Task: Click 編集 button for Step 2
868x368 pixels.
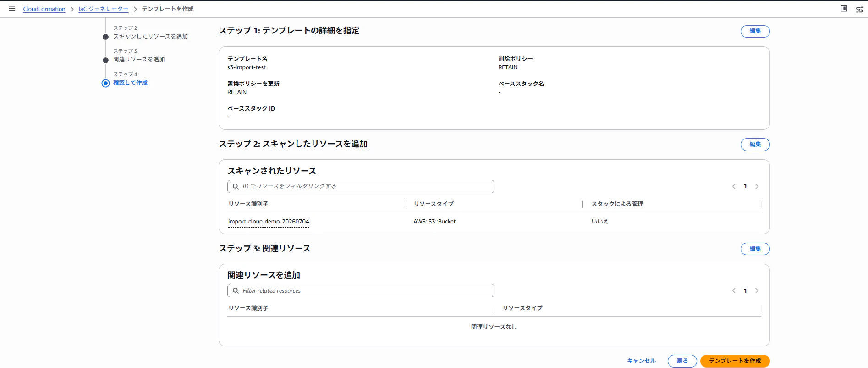Action: (755, 145)
